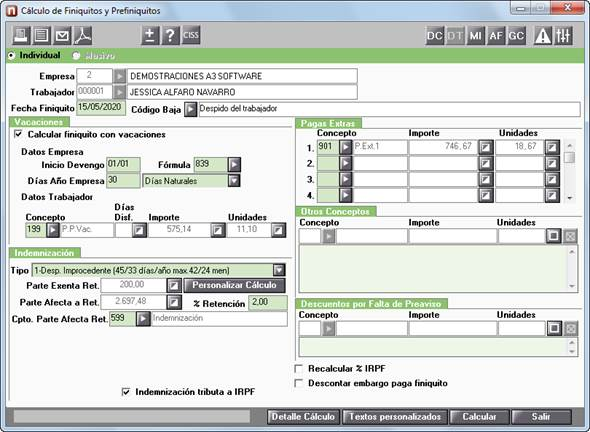Click Personalizar Cálculo button
The image size is (590, 432).
(234, 285)
